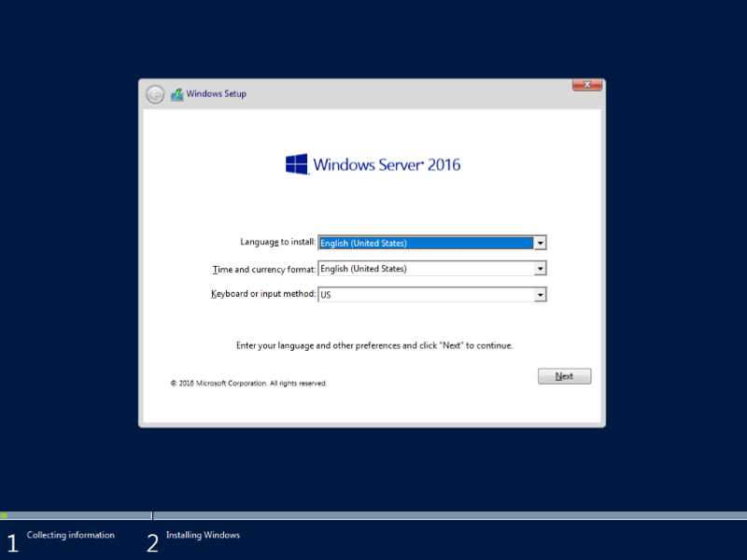This screenshot has height=560, width=747.
Task: Click the step 1 progress bar segment
Action: coord(76,516)
